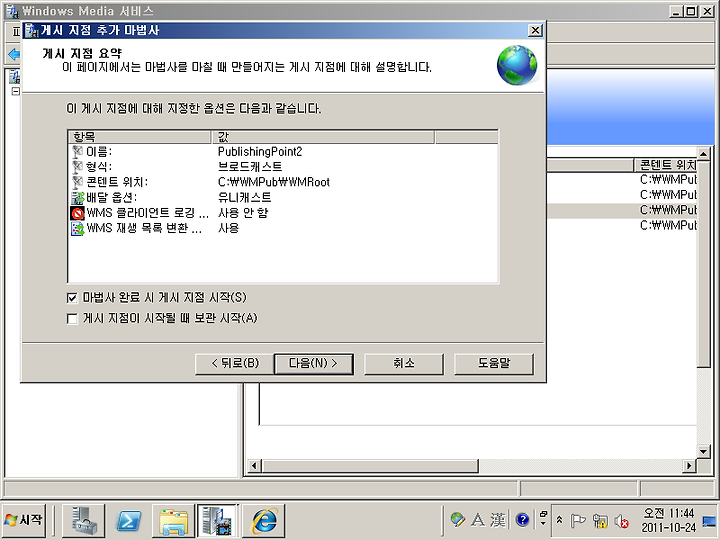Select the C:\WMPub\WMRoot value
This screenshot has width=720, height=540.
pyautogui.click(x=274, y=182)
